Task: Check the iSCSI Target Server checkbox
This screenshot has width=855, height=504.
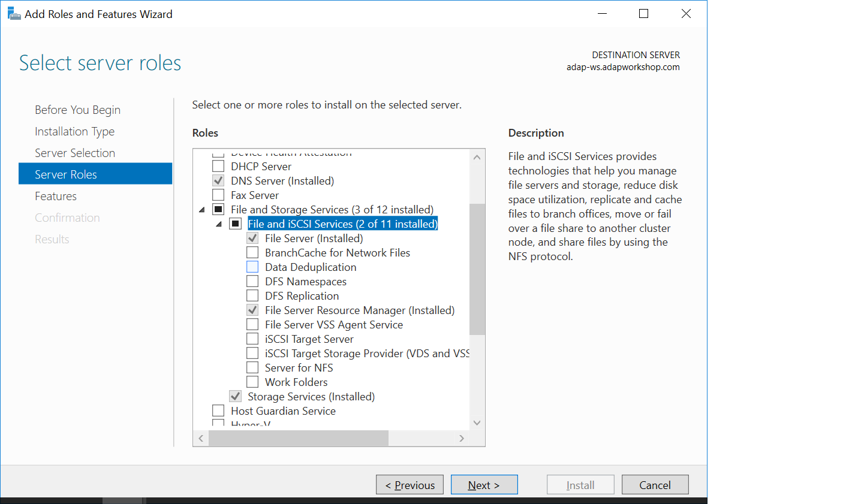Action: [252, 339]
